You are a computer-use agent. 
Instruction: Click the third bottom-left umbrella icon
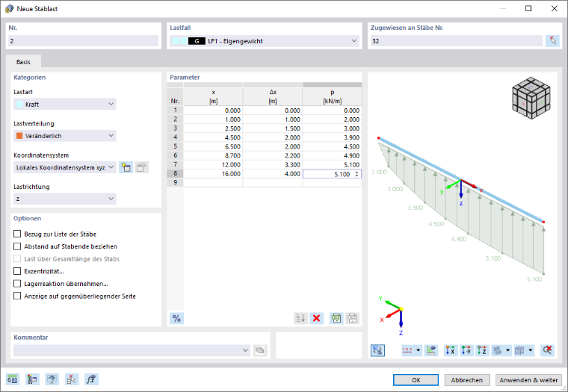click(52, 379)
